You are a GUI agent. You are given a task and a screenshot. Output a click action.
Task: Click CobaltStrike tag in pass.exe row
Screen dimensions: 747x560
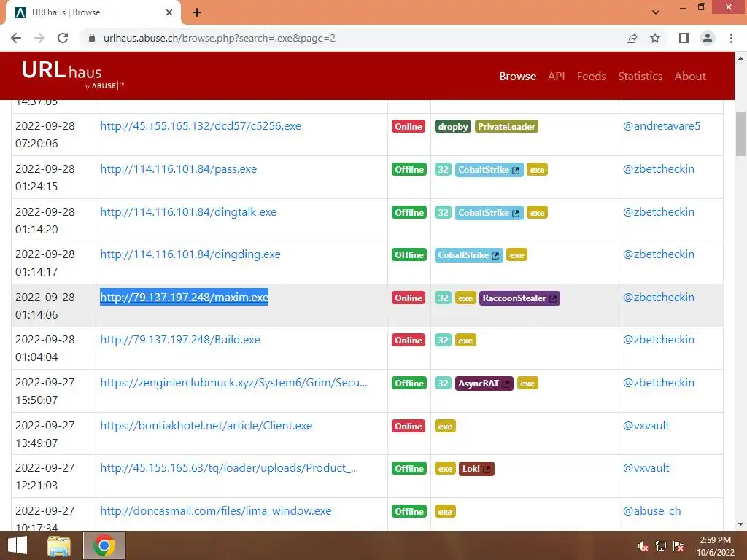coord(489,169)
